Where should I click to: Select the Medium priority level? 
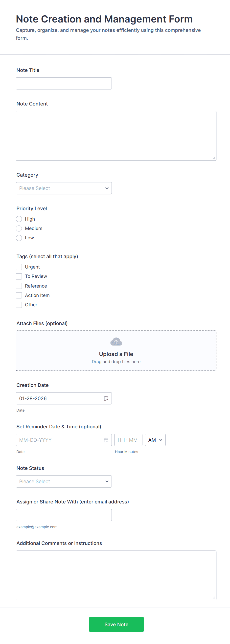coord(19,228)
